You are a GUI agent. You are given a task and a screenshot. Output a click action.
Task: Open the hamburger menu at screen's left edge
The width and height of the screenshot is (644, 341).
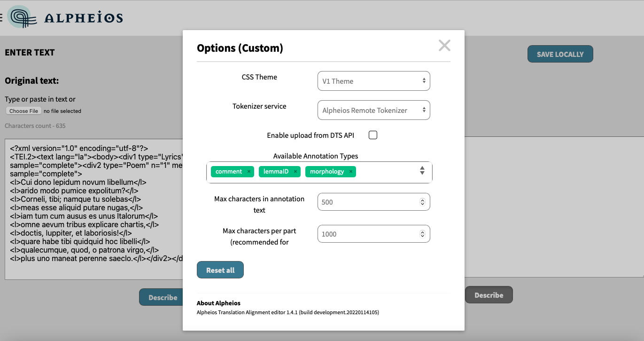point(1,17)
